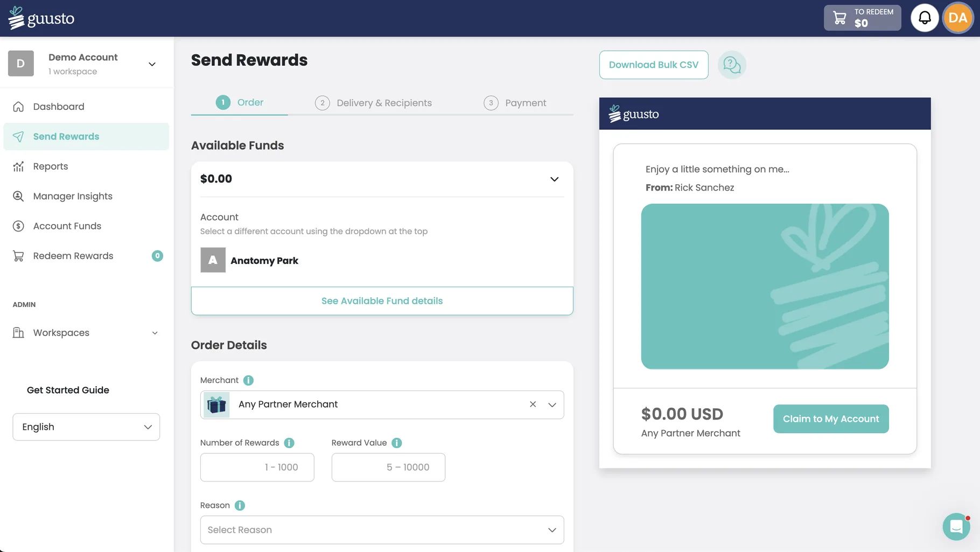Open the live chat widget

click(956, 527)
